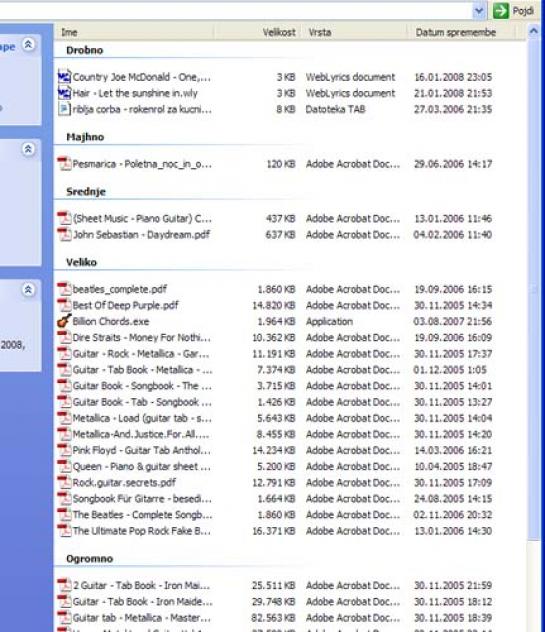
Task: Select the Rock.guitar.secrets.pdf icon
Action: 64,482
